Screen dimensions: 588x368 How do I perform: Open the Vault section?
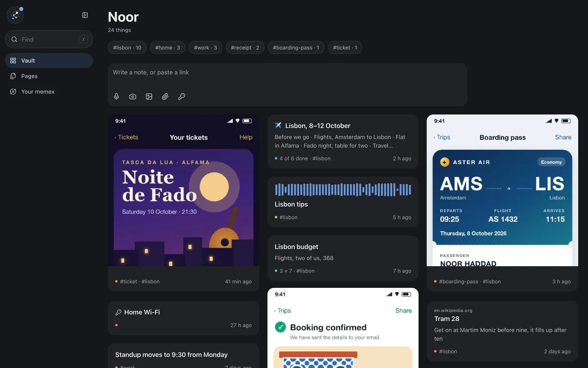point(49,61)
